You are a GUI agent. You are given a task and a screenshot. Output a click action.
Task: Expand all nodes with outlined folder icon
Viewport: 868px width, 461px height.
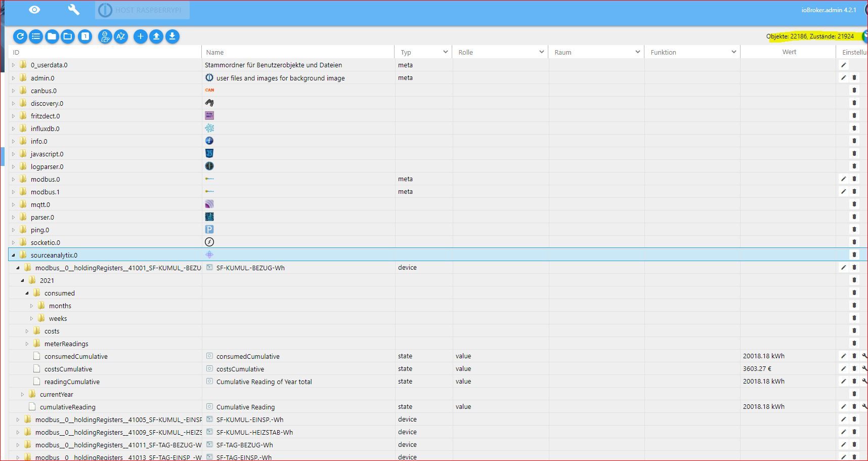[68, 36]
